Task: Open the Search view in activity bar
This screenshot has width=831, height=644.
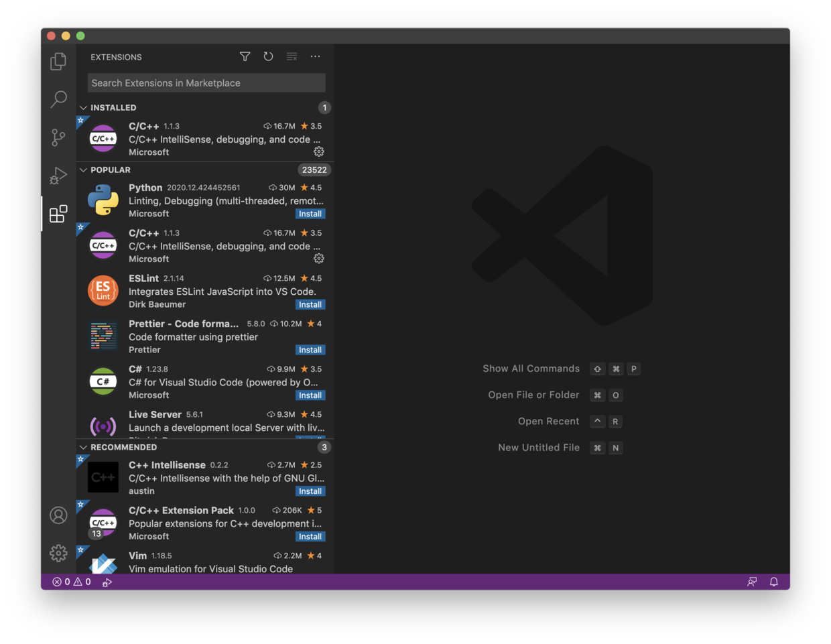Action: [x=58, y=100]
